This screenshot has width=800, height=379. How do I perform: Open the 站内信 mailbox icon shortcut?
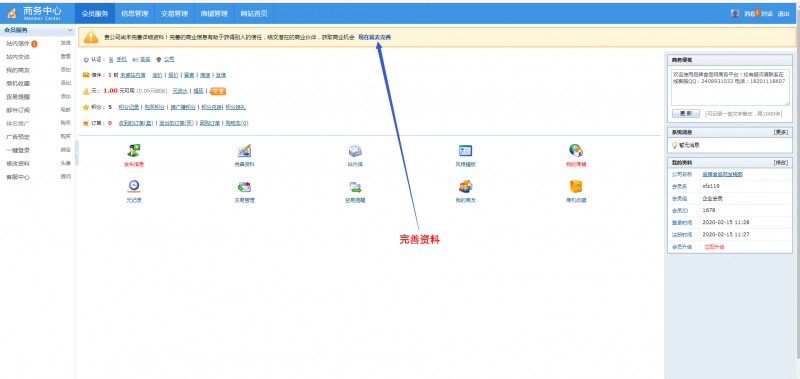355,150
